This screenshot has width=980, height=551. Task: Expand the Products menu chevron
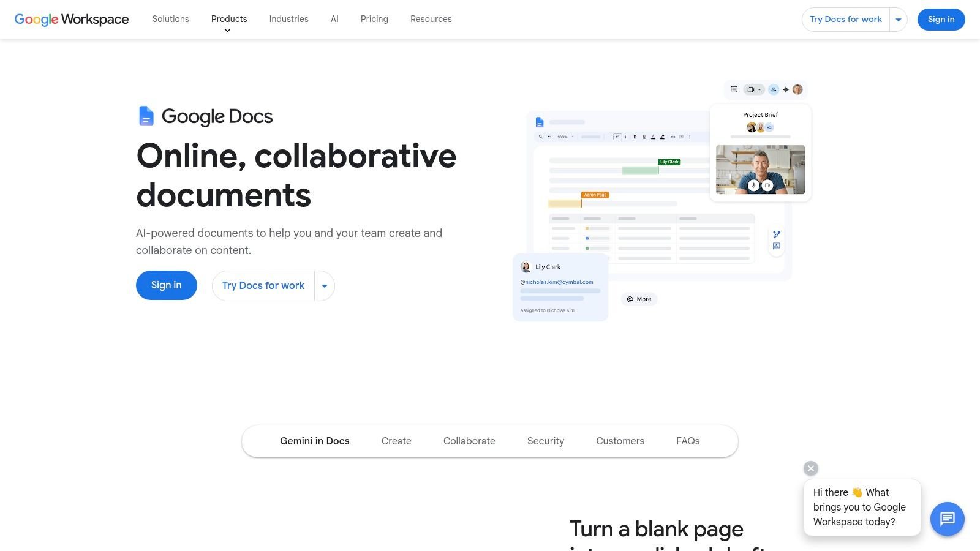pyautogui.click(x=227, y=31)
